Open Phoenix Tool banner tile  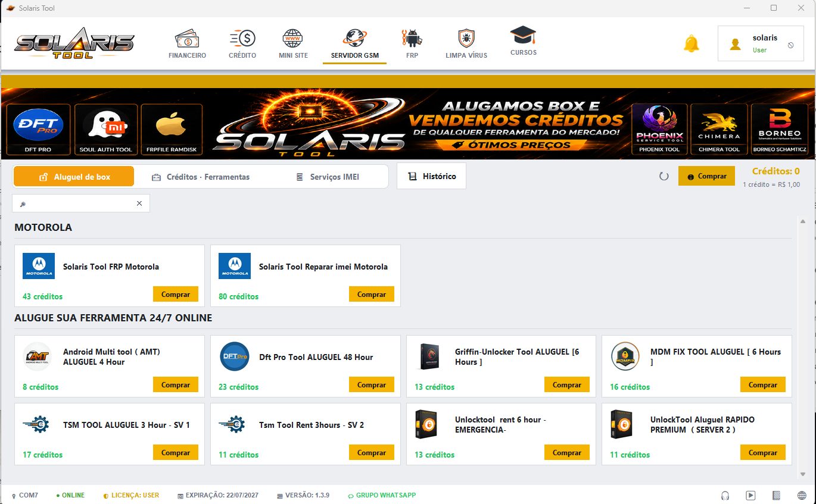click(x=659, y=129)
